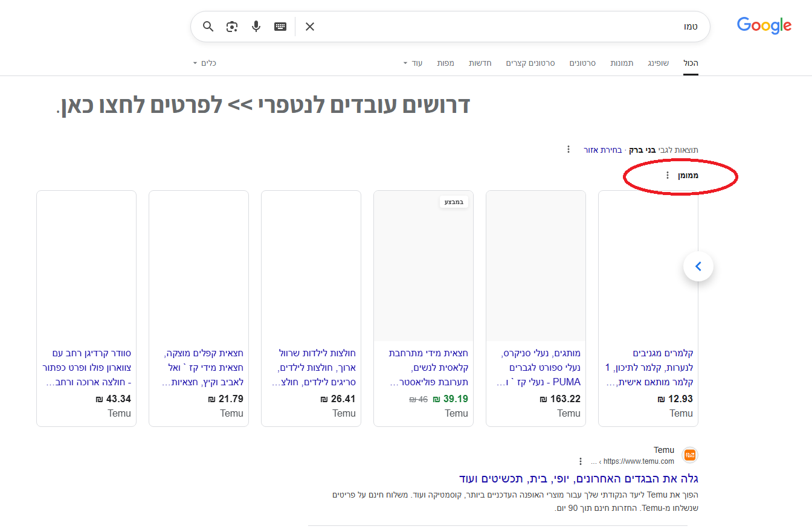Go to the Google logo homepage
This screenshot has height=532, width=812.
(764, 26)
